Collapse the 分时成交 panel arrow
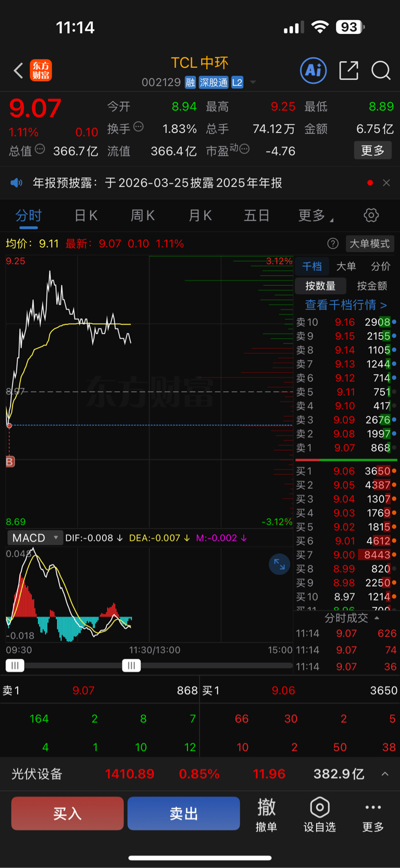Image resolution: width=400 pixels, height=868 pixels. point(377,618)
